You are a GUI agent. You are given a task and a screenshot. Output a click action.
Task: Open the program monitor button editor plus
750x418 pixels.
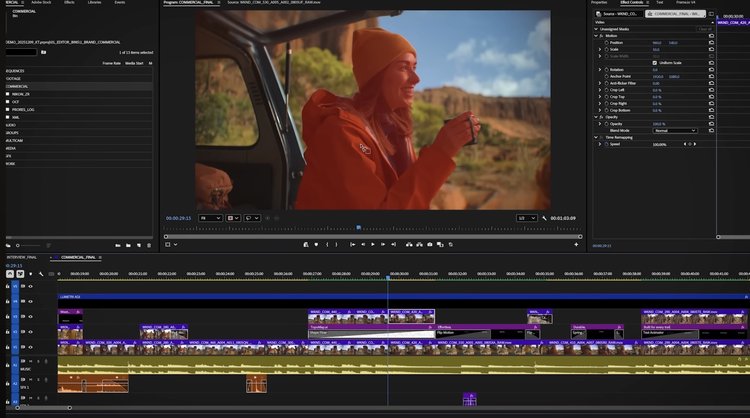(x=576, y=244)
